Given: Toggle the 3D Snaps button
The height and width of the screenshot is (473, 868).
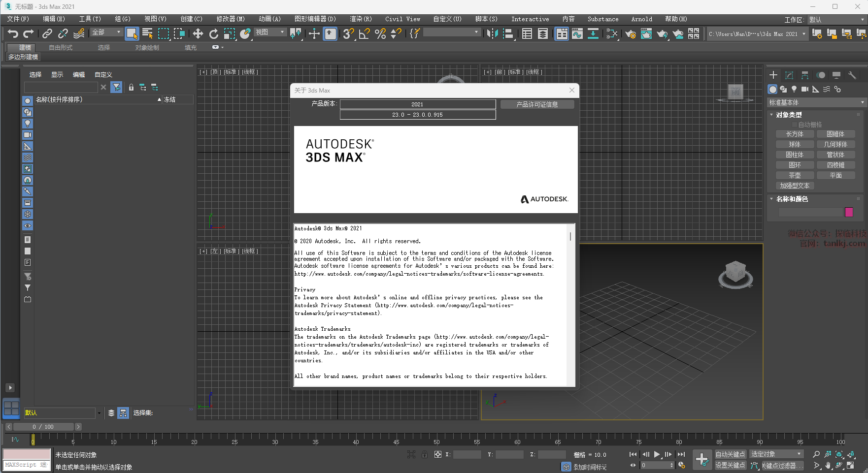Looking at the screenshot, I should (x=348, y=33).
